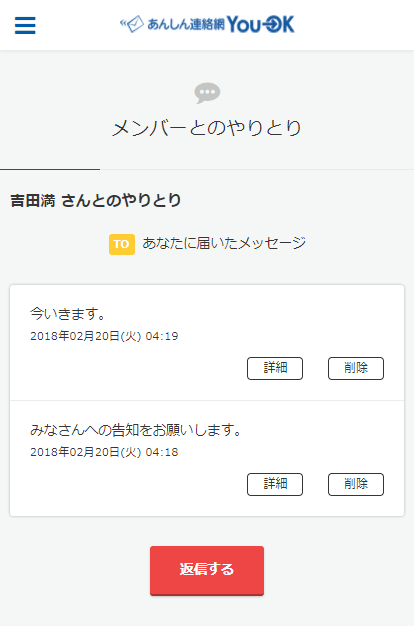Screen dimensions: 414x626
Task: Open 詳細 for 今いきます message
Action: [275, 368]
